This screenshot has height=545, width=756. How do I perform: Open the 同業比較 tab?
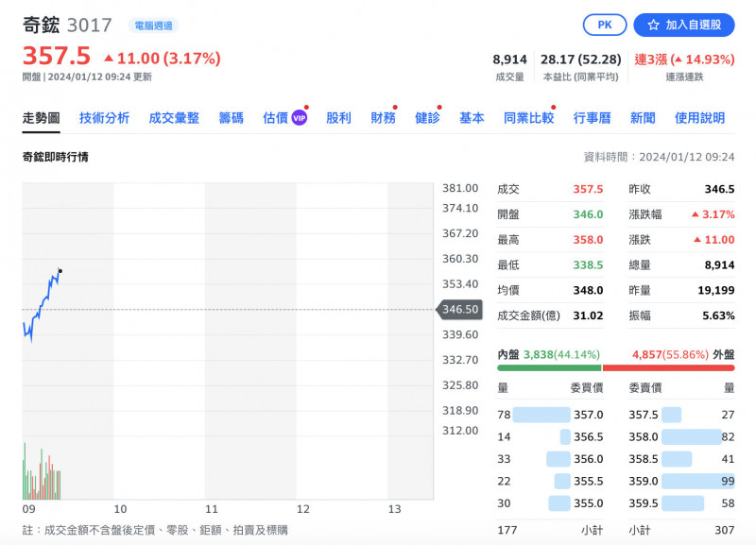(528, 118)
